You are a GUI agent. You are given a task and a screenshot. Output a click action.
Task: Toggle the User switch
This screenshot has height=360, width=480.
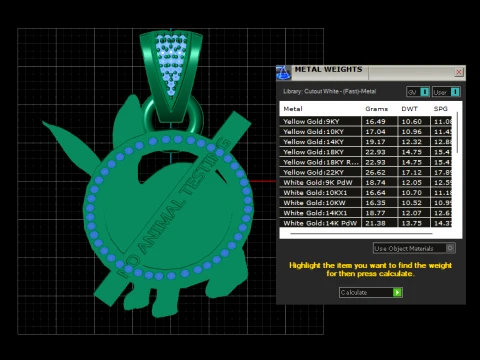[446, 92]
